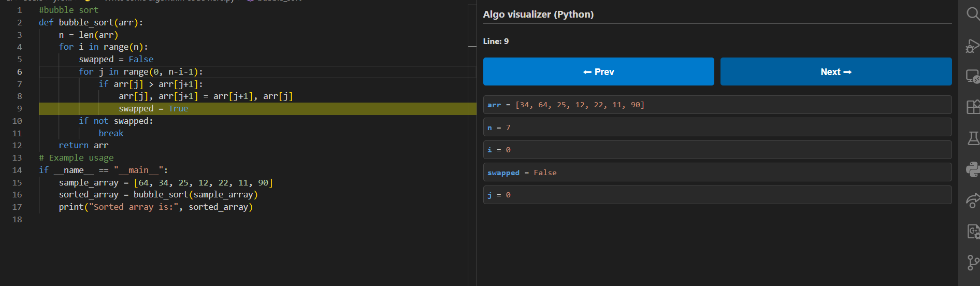Open the Extensions view icon
This screenshot has height=286, width=980.
click(x=973, y=107)
